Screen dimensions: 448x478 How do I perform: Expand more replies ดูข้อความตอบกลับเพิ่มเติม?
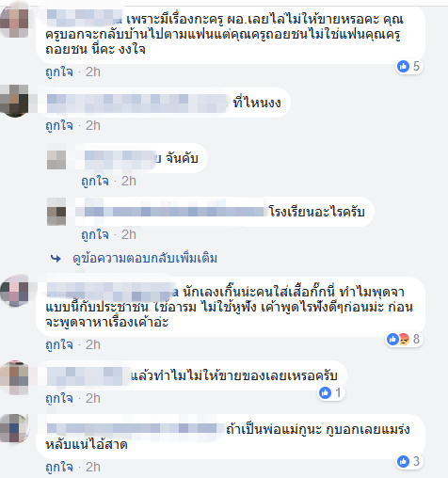[x=145, y=259]
